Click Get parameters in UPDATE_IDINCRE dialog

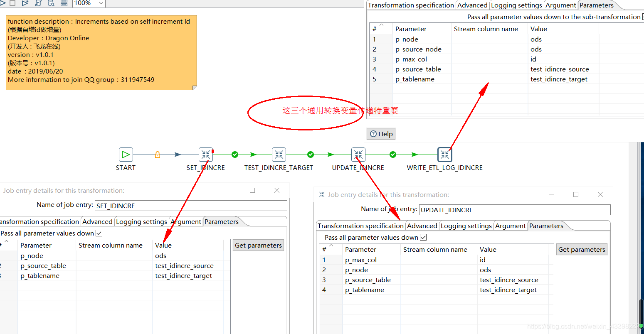[x=582, y=250]
